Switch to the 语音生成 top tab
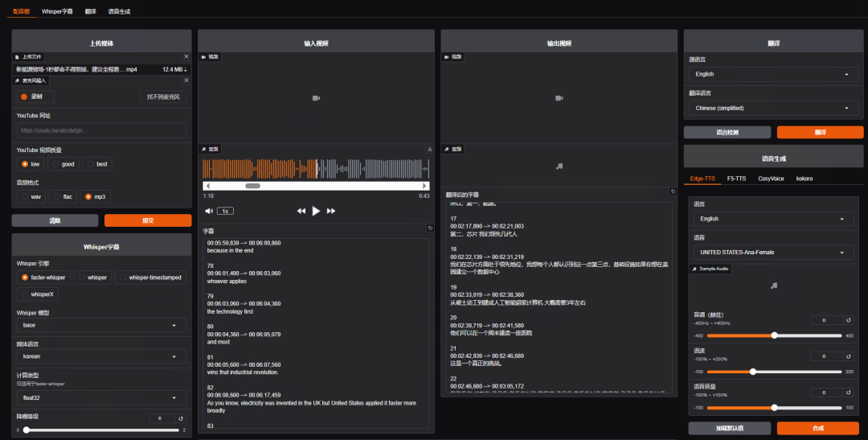 pos(119,11)
